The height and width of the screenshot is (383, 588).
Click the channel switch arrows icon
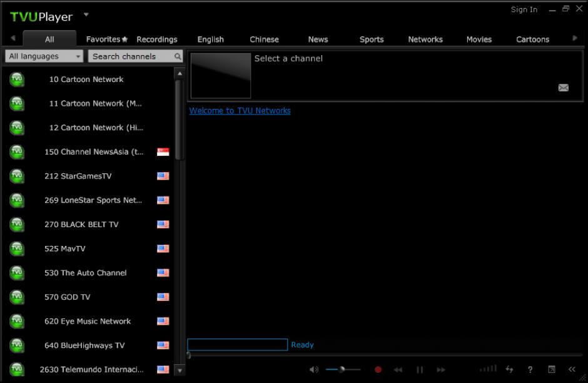click(x=509, y=369)
